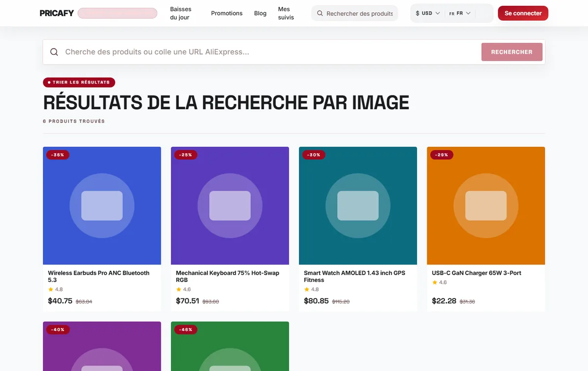Click the $22.28 price
The width and height of the screenshot is (588, 371).
click(444, 301)
